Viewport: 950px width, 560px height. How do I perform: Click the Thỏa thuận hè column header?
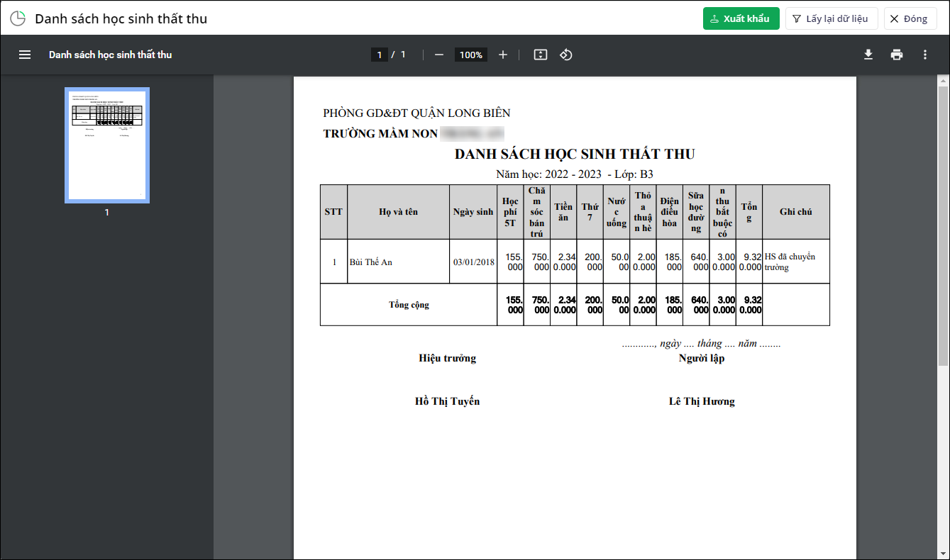point(643,212)
